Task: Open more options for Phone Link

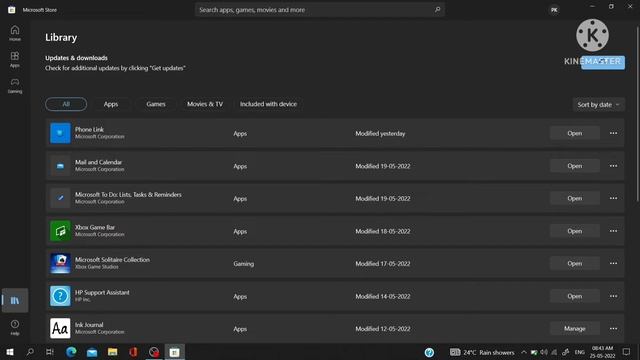Action: point(613,133)
